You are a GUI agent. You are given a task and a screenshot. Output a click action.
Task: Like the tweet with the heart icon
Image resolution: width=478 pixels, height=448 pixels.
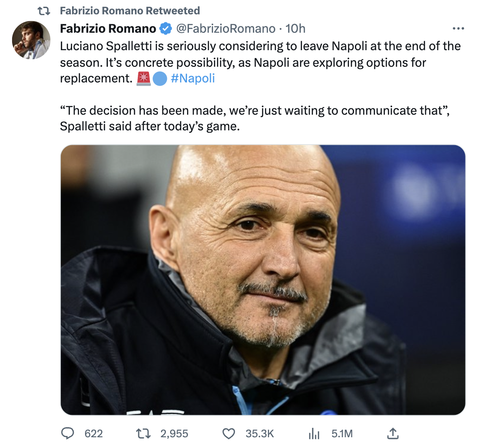(229, 433)
